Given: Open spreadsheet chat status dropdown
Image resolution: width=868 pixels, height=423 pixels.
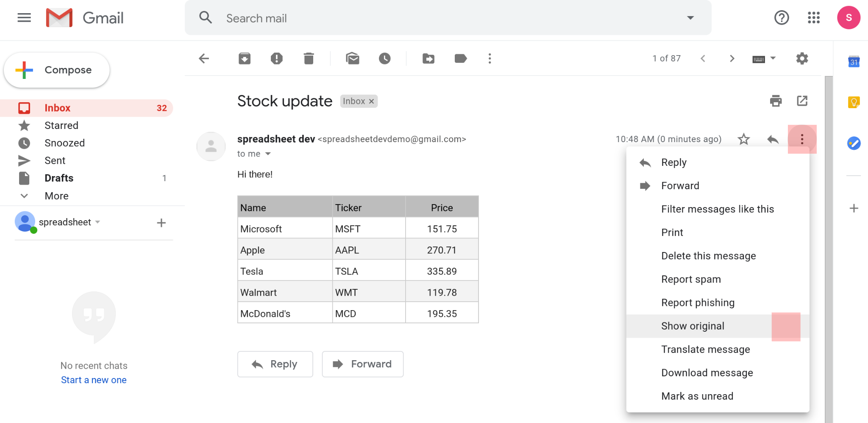Looking at the screenshot, I should click(97, 222).
